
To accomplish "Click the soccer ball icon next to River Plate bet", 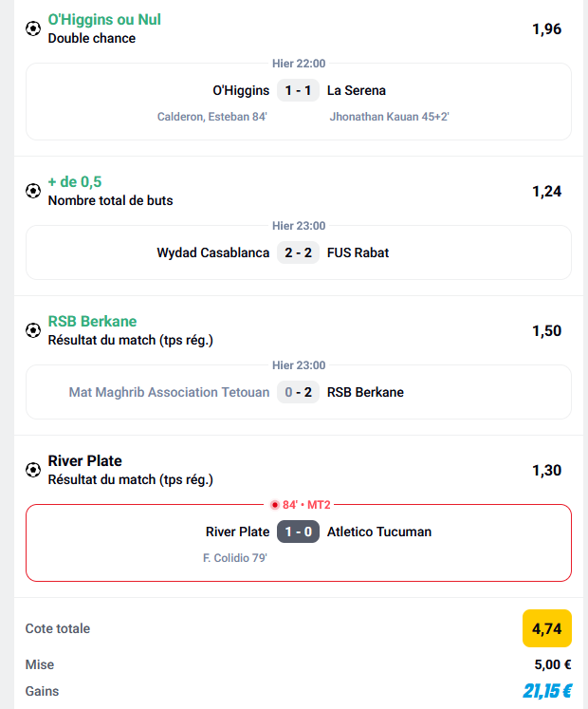I will [33, 470].
